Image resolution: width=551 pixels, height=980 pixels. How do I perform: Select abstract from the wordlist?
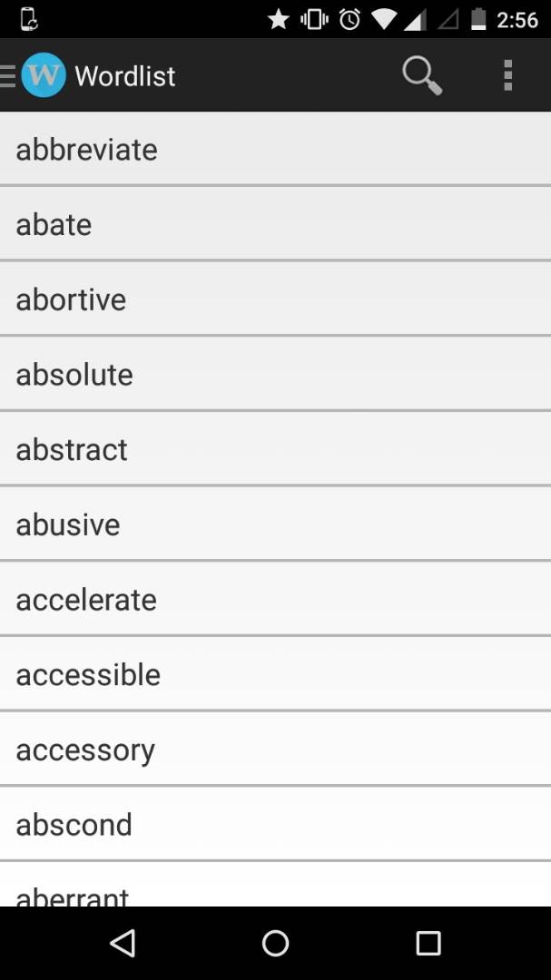(x=72, y=449)
